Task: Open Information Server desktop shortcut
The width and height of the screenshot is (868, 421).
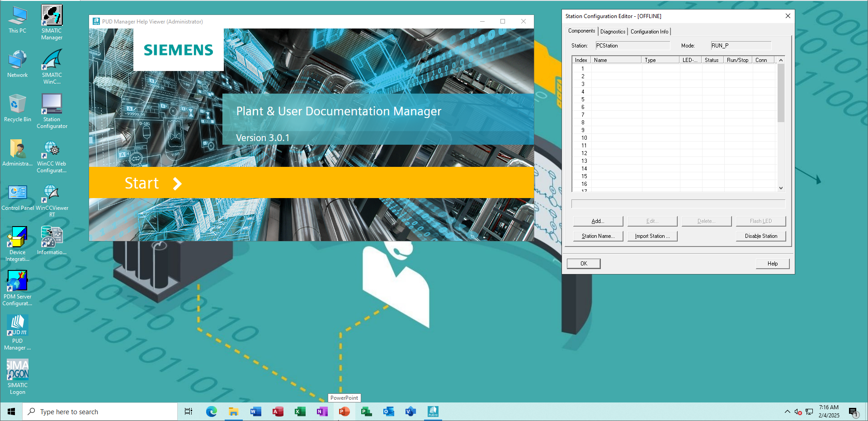Action: [x=52, y=241]
